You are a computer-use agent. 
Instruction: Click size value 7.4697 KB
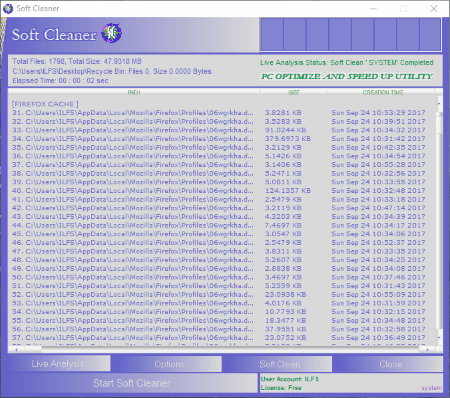283,225
